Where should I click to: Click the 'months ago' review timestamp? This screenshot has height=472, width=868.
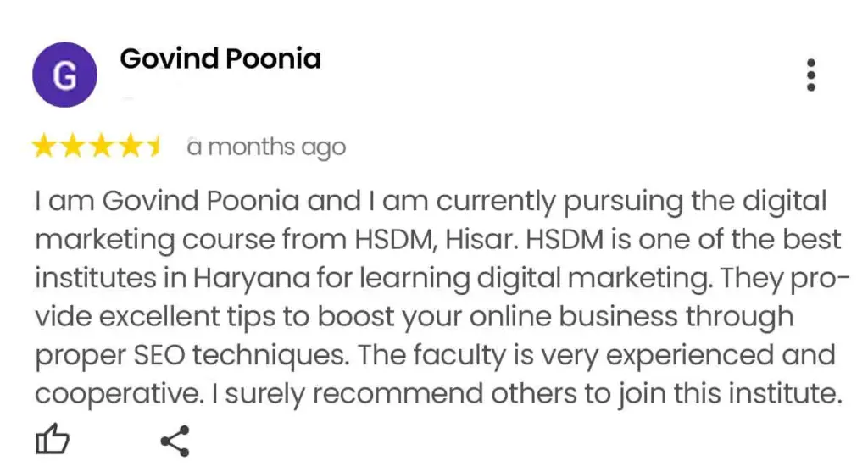tap(266, 147)
